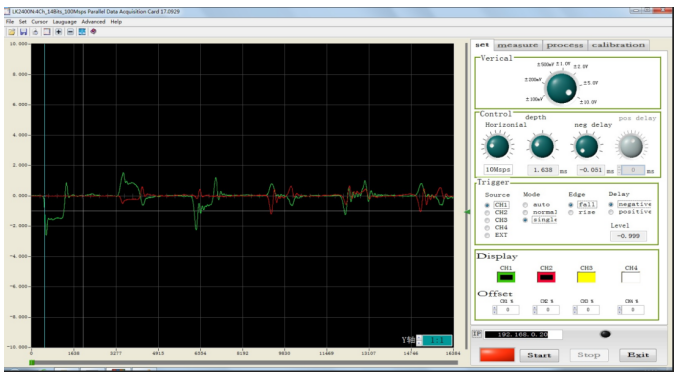
Task: Increase the CH1 offset stepper
Action: coord(495,308)
